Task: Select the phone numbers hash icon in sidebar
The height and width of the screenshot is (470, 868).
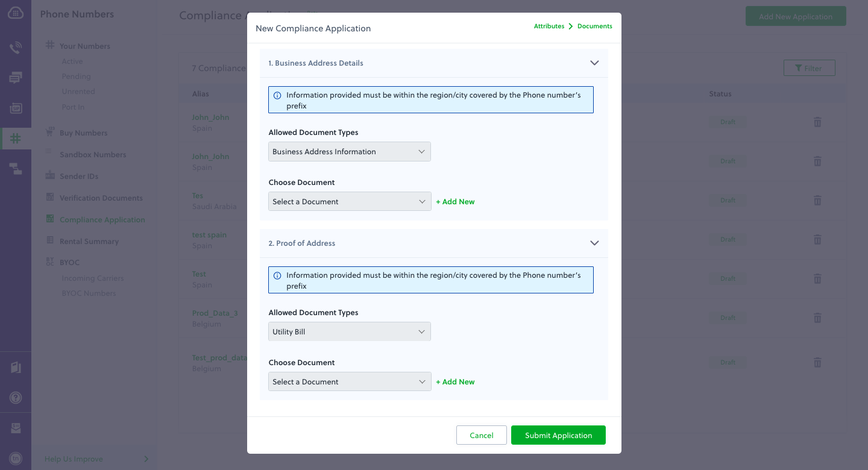Action: (x=16, y=138)
